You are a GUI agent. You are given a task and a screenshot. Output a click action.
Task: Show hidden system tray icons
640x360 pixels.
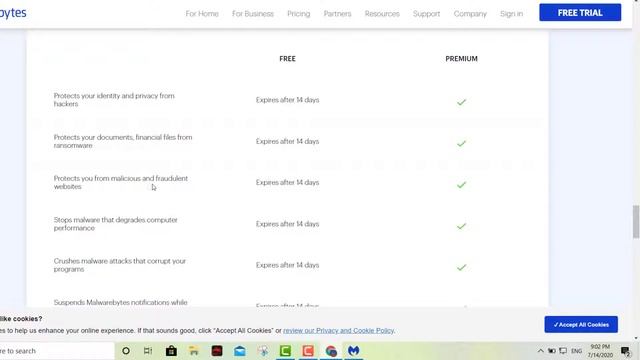(540, 351)
